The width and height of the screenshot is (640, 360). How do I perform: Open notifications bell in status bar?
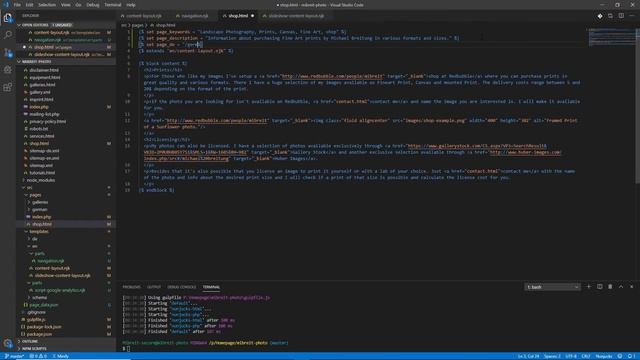631,356
